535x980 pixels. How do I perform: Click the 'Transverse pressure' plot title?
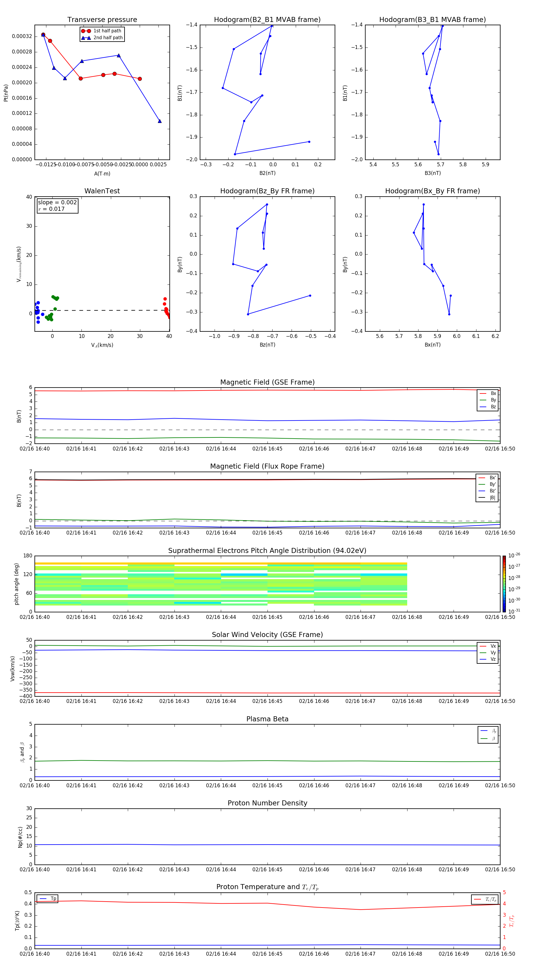click(x=102, y=20)
